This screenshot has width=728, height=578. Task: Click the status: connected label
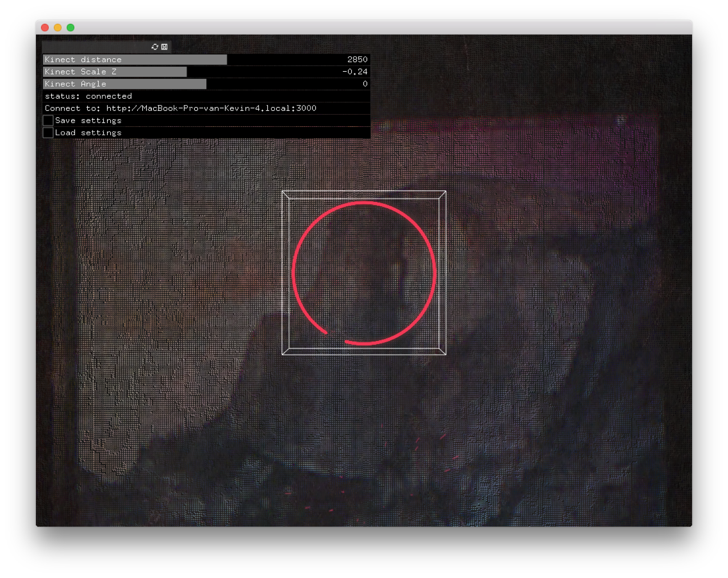click(x=89, y=96)
